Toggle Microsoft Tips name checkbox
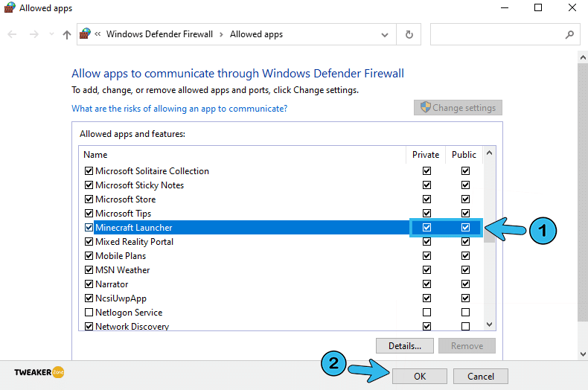The height and width of the screenshot is (390, 588). 89,214
